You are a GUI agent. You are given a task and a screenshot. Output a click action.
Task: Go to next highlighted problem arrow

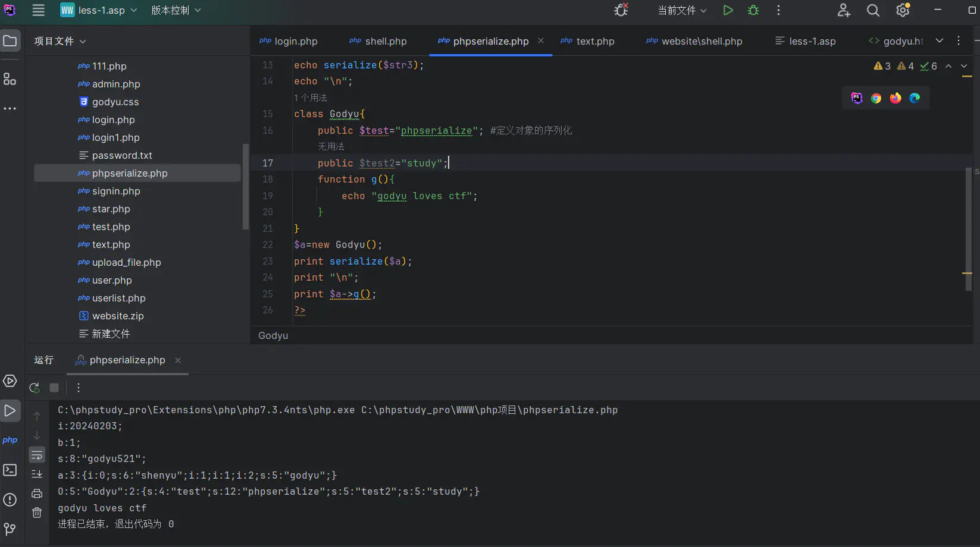click(x=964, y=66)
